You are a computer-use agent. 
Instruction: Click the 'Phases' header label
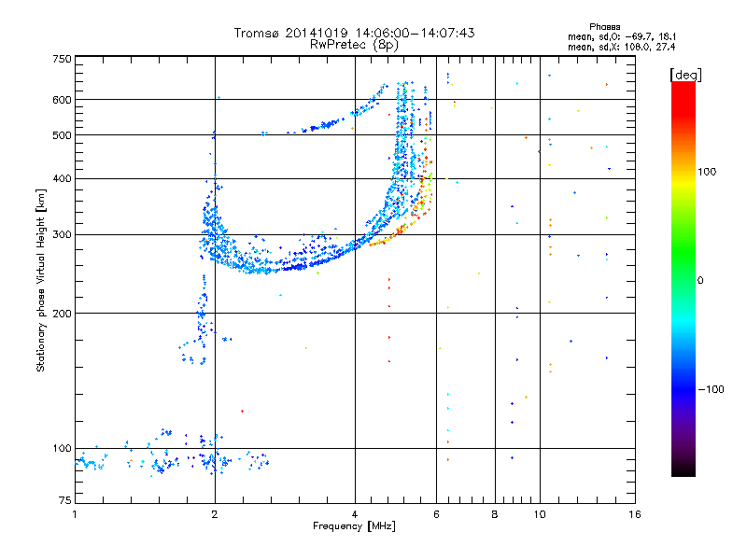604,27
